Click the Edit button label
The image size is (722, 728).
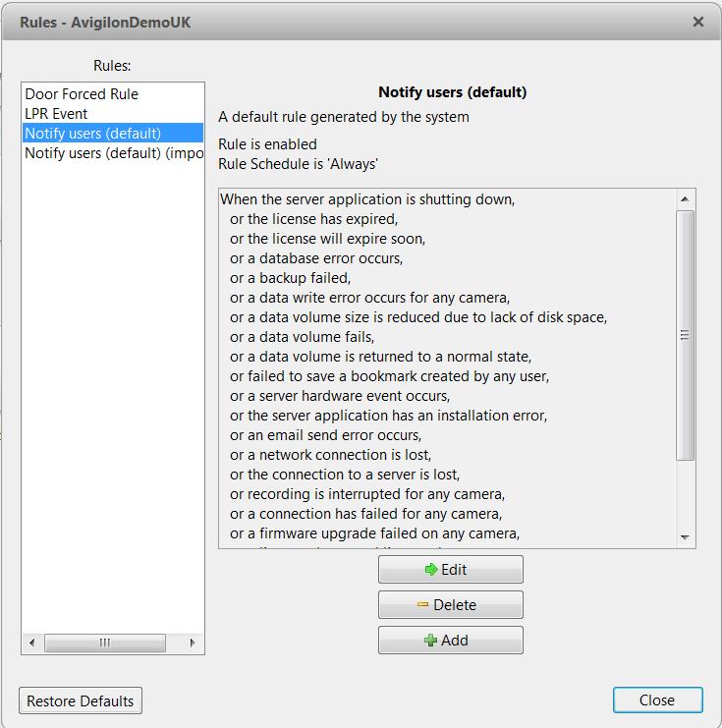(x=454, y=570)
